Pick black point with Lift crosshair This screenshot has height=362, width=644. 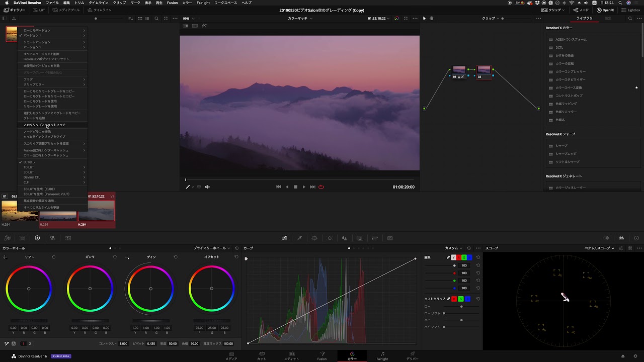5,257
